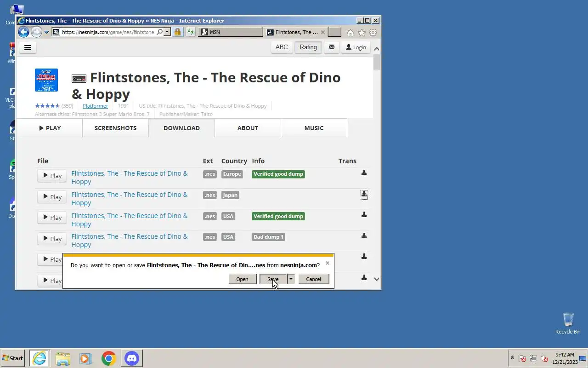588x368 pixels.
Task: Close the Flintstones browser tab
Action: (322, 32)
